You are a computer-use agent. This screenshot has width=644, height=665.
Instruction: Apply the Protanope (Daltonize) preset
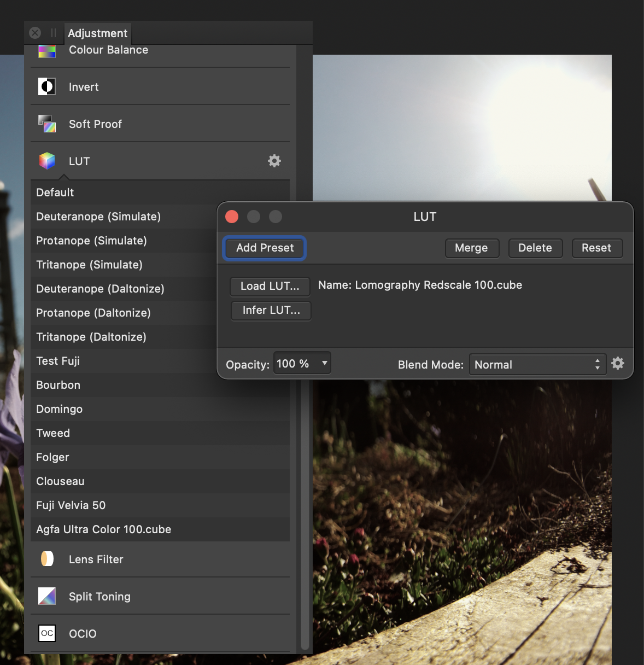124,313
